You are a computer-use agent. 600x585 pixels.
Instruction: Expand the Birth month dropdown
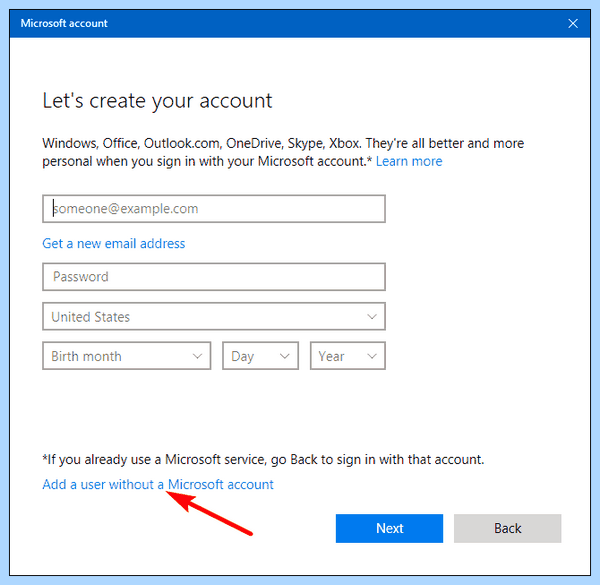[127, 356]
